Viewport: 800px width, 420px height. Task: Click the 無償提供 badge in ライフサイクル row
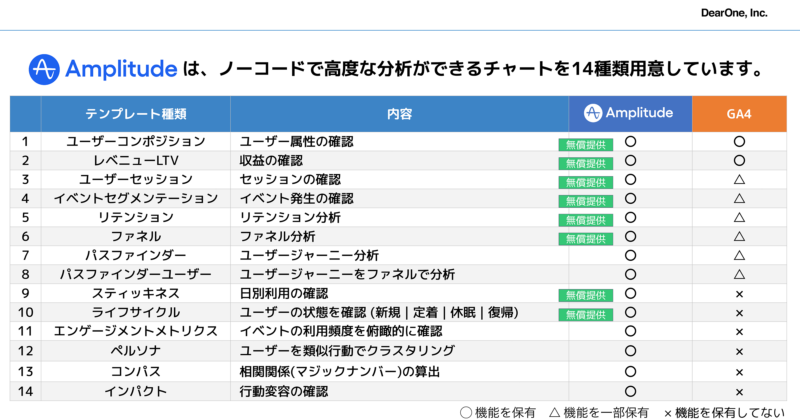pyautogui.click(x=586, y=315)
